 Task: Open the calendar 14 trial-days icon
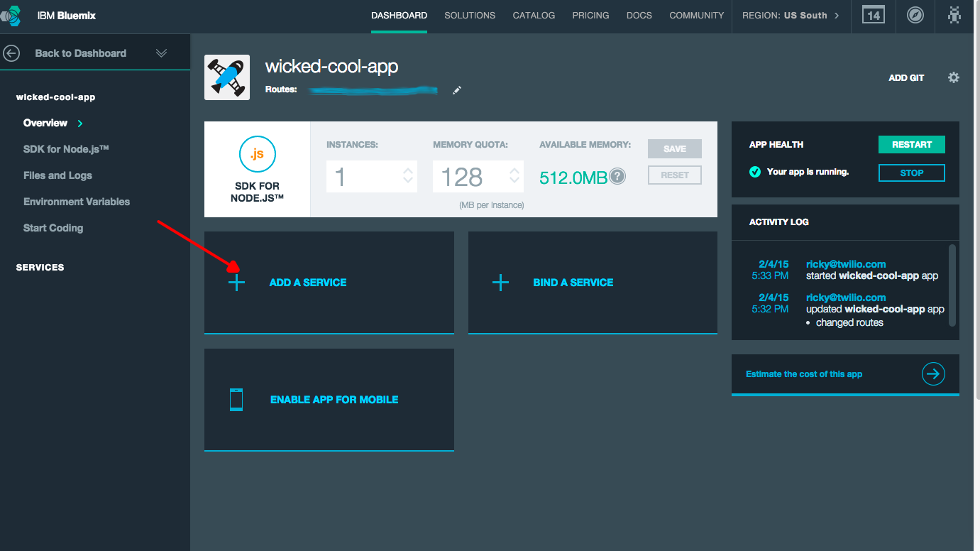tap(873, 15)
